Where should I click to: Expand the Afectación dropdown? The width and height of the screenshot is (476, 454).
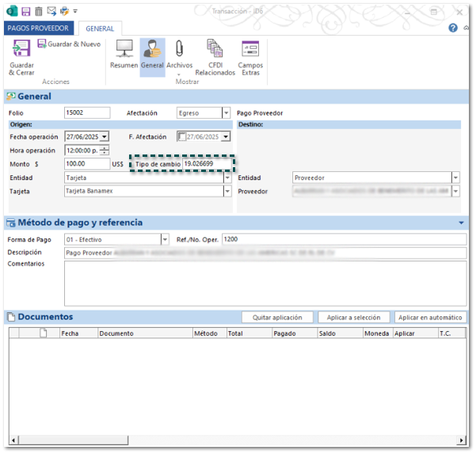(x=226, y=113)
